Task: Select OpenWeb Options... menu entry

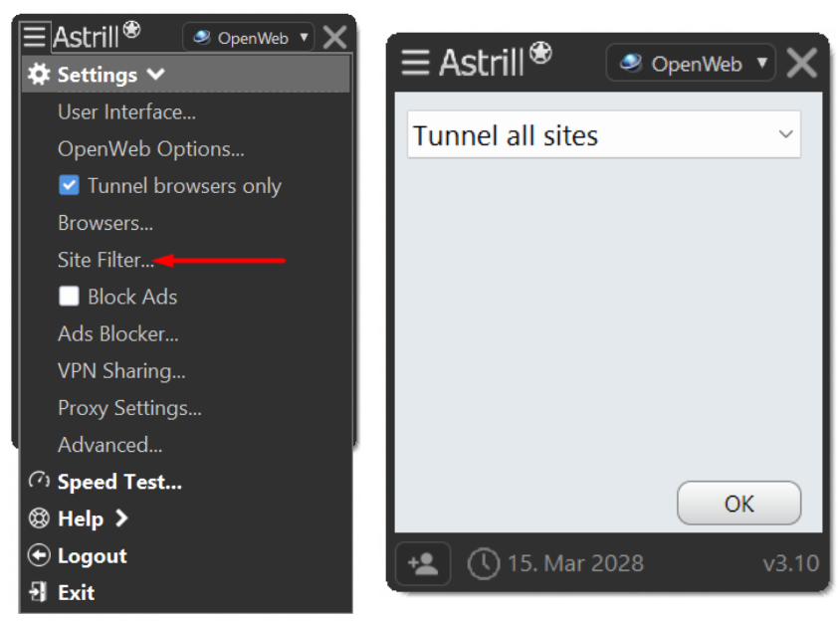Action: [151, 149]
